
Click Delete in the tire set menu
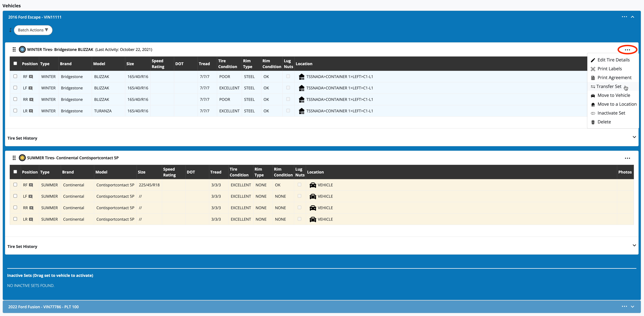coord(604,122)
